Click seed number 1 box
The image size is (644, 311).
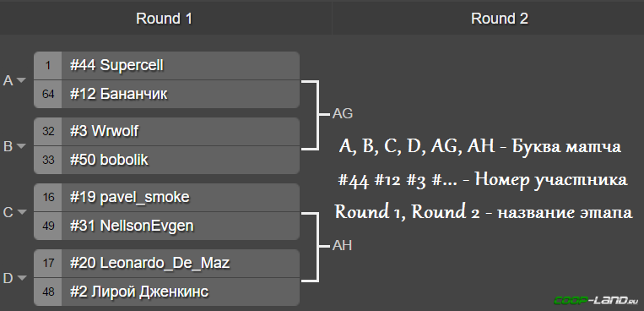click(47, 65)
